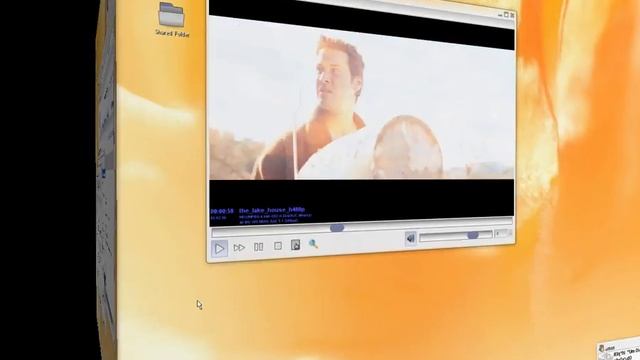This screenshot has height=360, width=640.
Task: Close the media player window
Action: point(512,15)
